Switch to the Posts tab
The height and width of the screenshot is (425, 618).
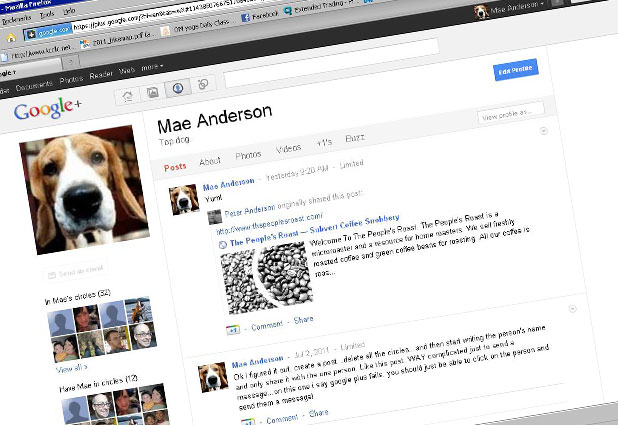[x=175, y=167]
